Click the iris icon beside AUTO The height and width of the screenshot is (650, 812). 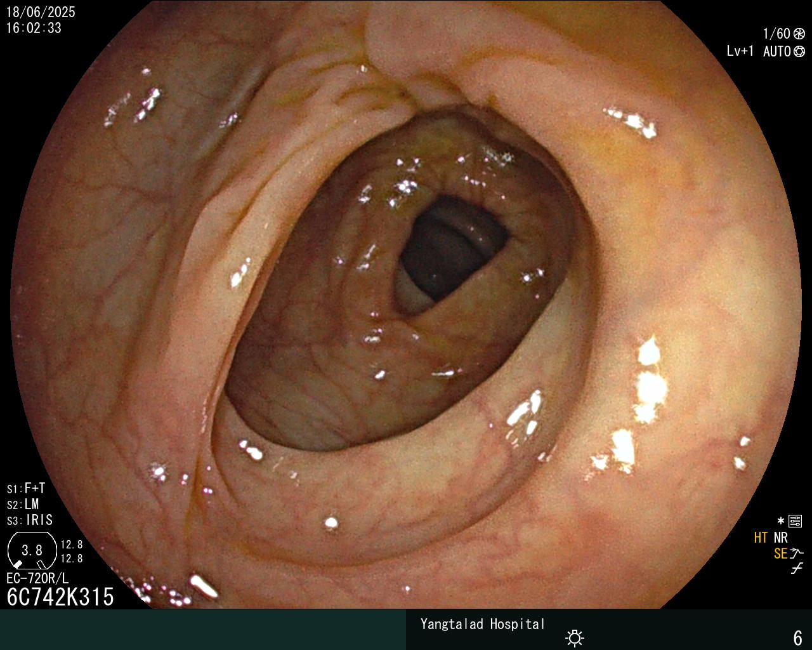click(799, 51)
